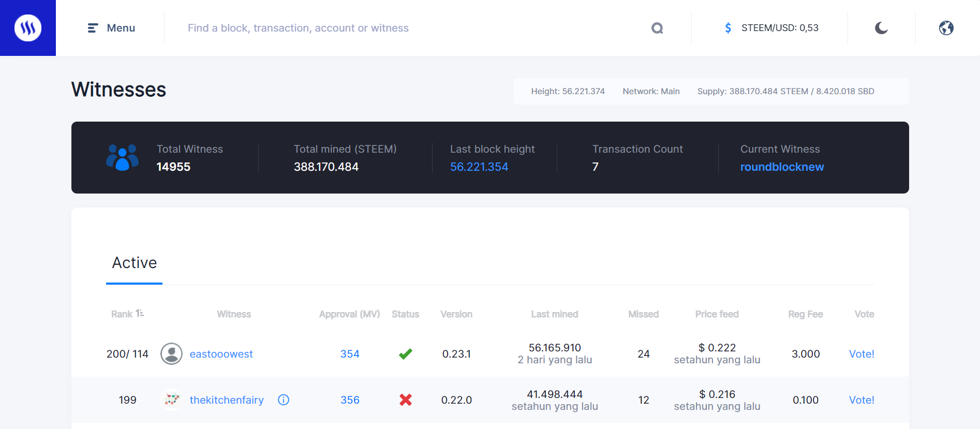Click the Height: 56.221.374 info text
980x429 pixels.
pyautogui.click(x=568, y=91)
